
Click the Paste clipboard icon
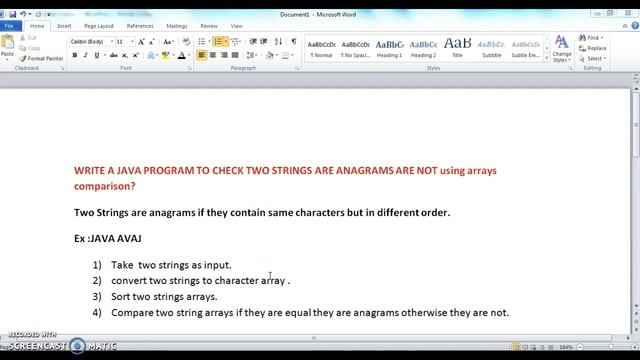click(x=7, y=42)
